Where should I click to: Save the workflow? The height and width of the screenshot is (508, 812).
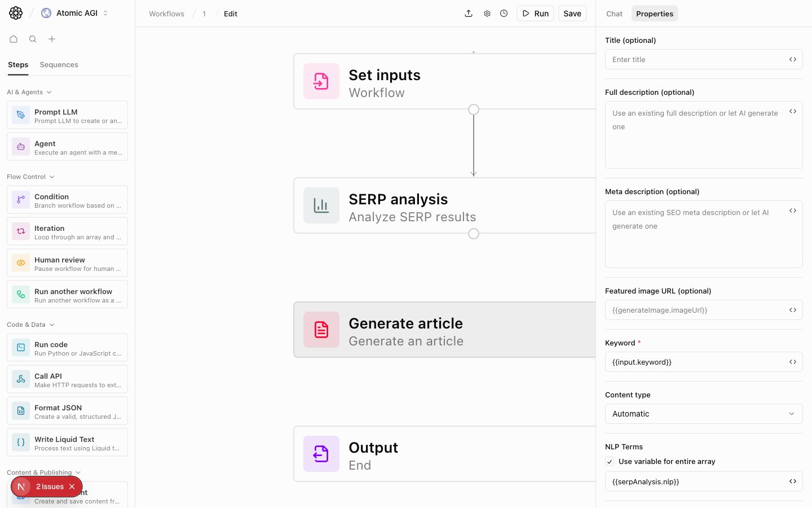coord(572,14)
